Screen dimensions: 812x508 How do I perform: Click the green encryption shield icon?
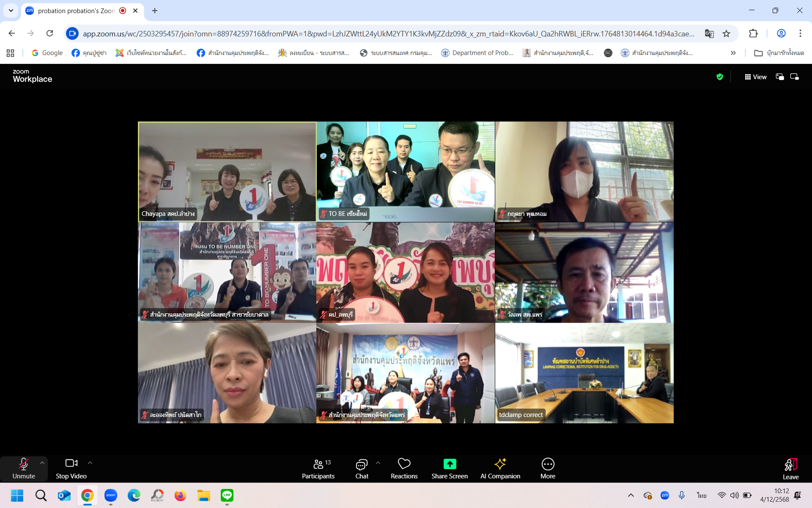click(x=719, y=77)
